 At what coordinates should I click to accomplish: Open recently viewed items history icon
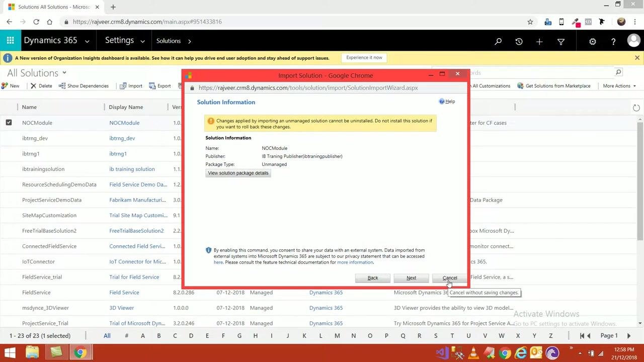point(519,42)
